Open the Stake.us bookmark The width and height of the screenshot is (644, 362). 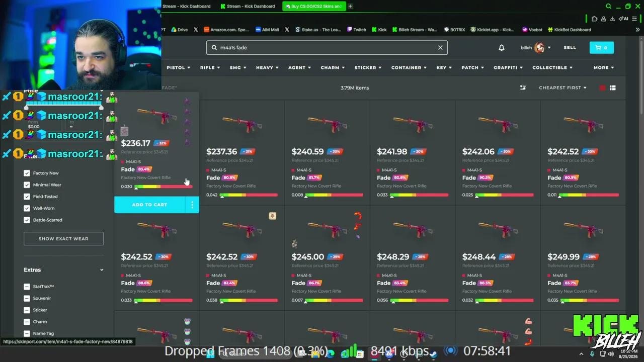point(318,30)
